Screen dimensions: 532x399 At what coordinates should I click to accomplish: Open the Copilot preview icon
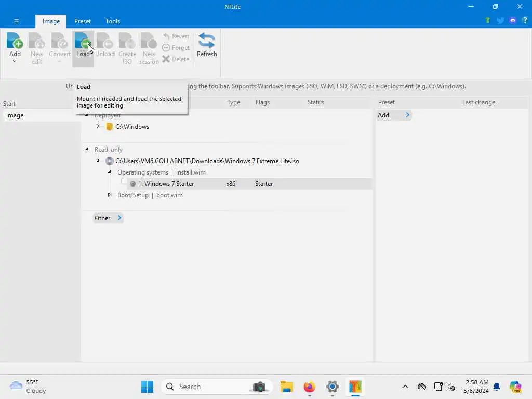coord(515,387)
